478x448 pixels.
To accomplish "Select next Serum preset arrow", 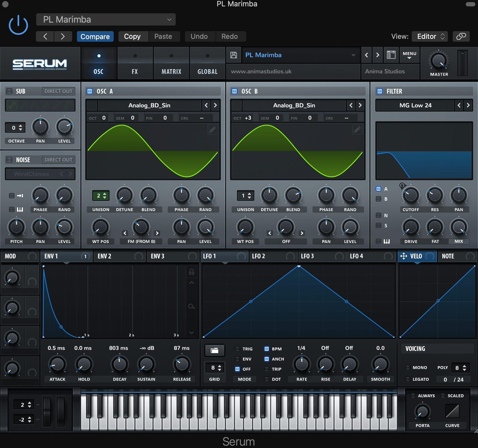I will [377, 55].
